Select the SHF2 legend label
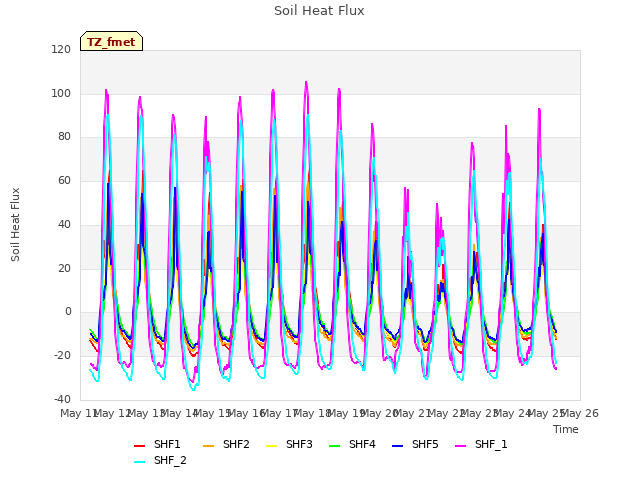This screenshot has width=640, height=480. click(236, 444)
